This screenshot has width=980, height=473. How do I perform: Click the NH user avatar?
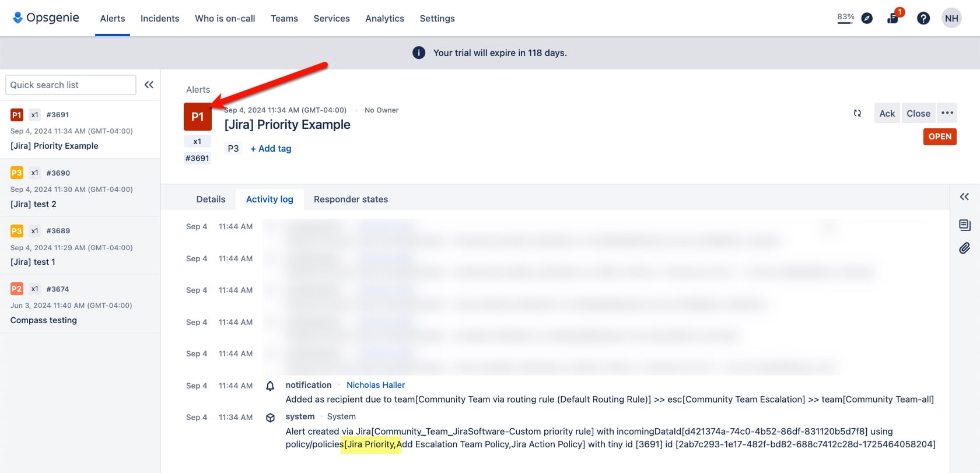[x=951, y=18]
